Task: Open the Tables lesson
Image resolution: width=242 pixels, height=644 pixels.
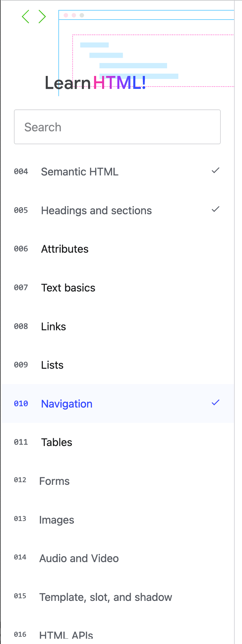Action: tap(56, 442)
